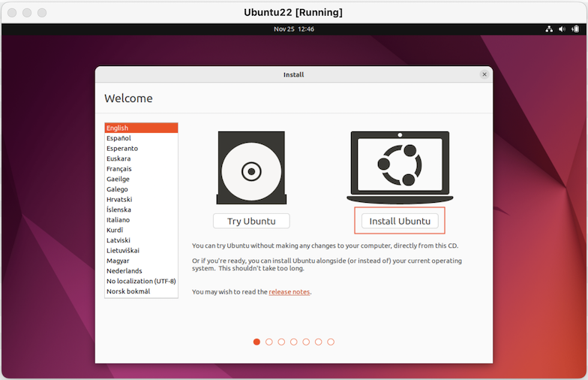The image size is (588, 380).
Task: Select Magyar in the language list
Action: click(141, 261)
